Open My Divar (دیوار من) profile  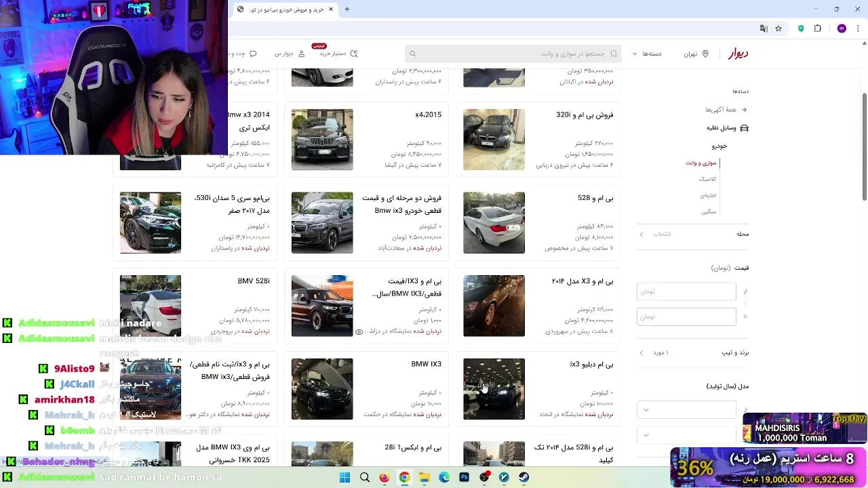tap(290, 54)
